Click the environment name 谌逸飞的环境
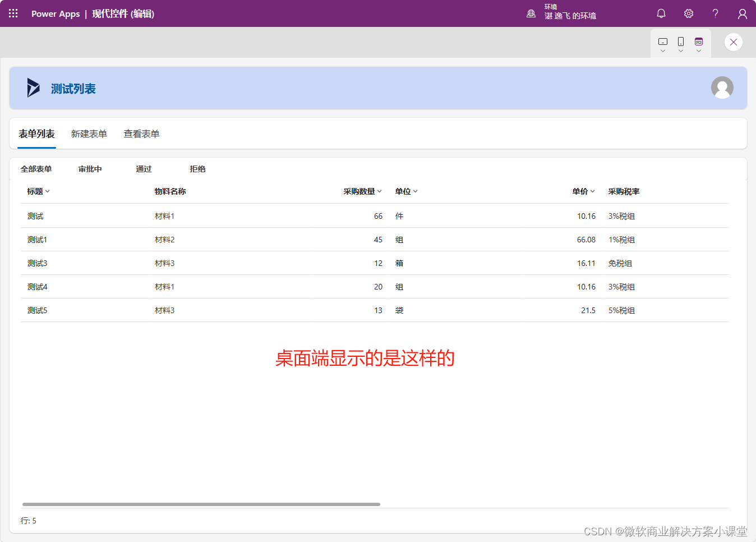This screenshot has width=756, height=542. [x=571, y=16]
